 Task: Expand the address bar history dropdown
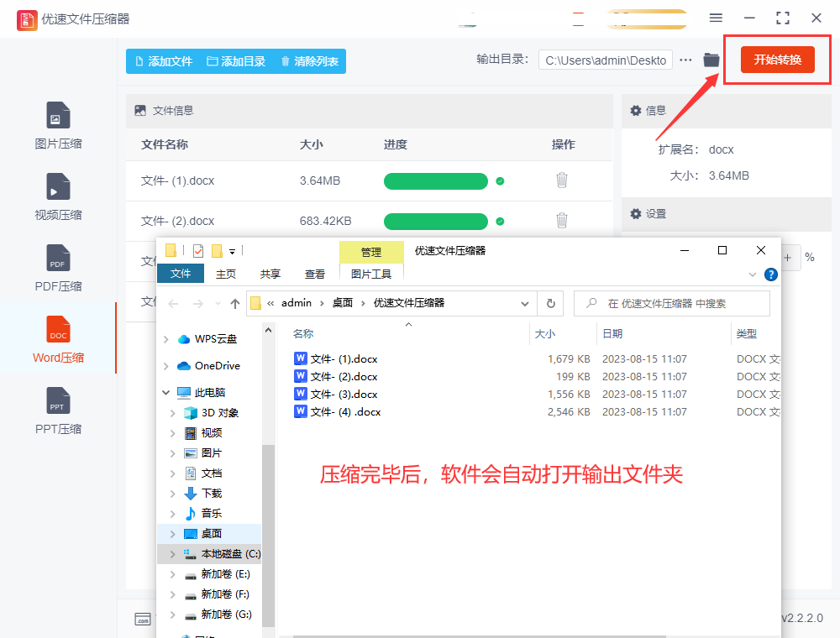click(x=525, y=304)
